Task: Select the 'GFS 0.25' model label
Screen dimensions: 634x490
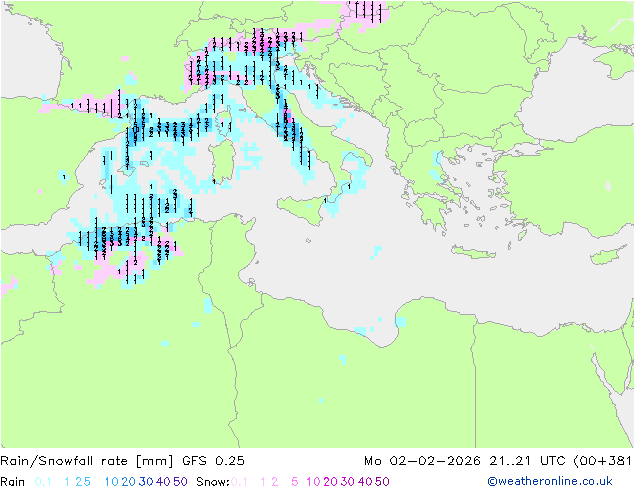Action: coord(213,461)
